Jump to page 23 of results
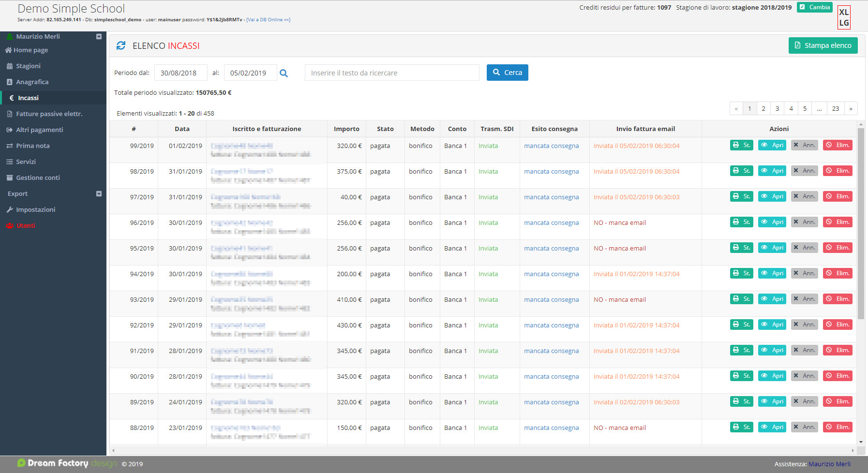Image resolution: width=868 pixels, height=473 pixels. point(836,108)
